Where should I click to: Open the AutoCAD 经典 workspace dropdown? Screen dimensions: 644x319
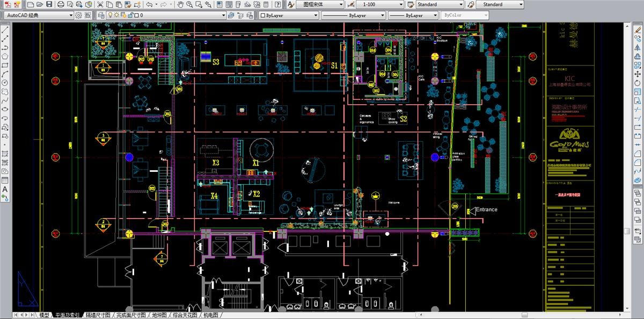pos(39,16)
